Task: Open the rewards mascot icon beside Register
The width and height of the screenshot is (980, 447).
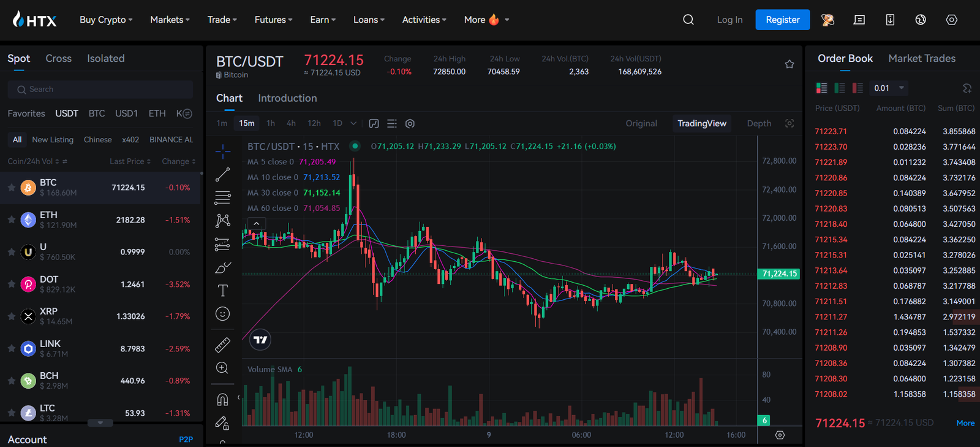Action: pos(827,20)
